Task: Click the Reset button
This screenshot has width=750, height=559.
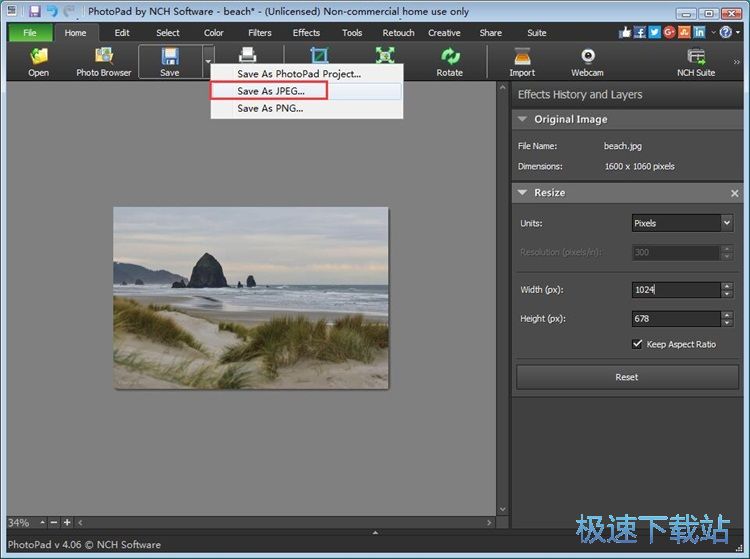Action: pos(627,377)
